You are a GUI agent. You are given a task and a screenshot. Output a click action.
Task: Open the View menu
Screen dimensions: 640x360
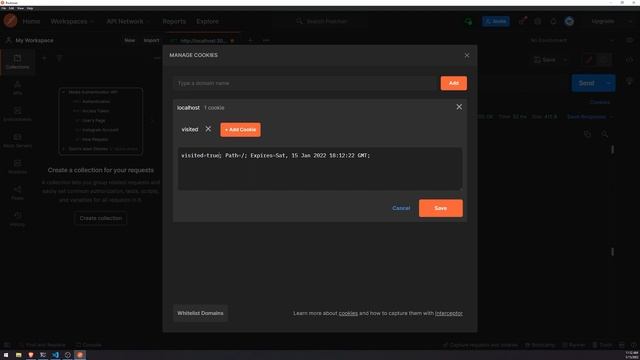[20, 8]
